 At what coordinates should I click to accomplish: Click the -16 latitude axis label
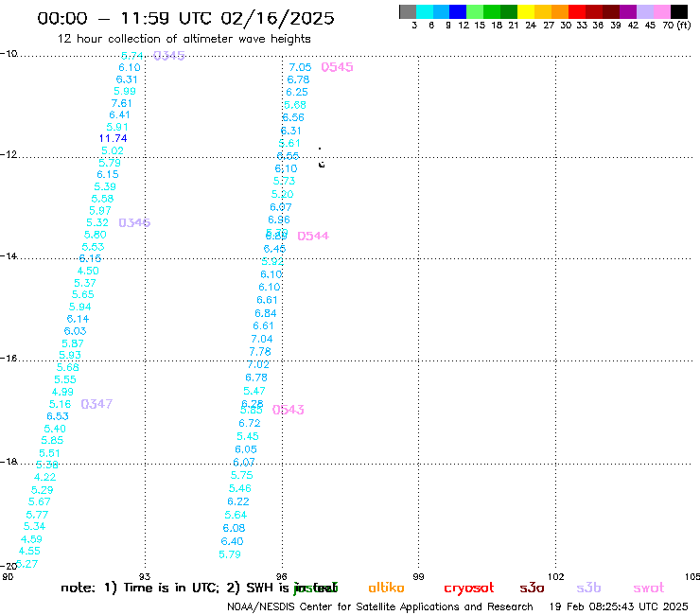9,359
